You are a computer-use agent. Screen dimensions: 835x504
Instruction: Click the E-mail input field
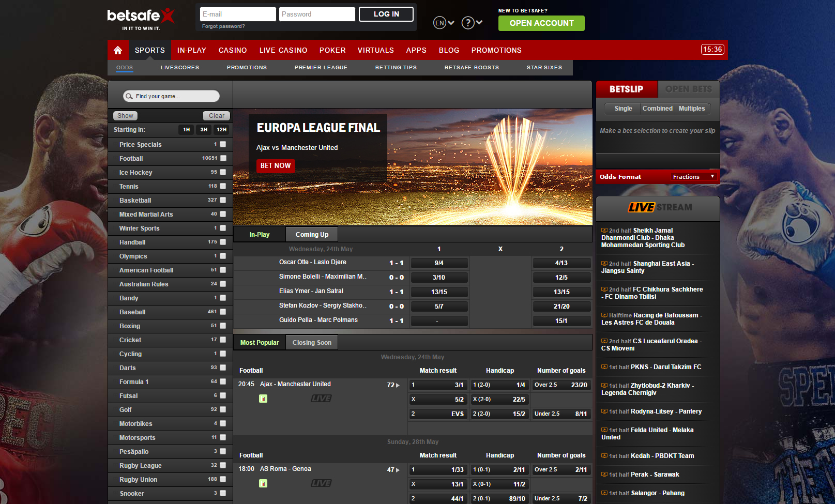(238, 14)
